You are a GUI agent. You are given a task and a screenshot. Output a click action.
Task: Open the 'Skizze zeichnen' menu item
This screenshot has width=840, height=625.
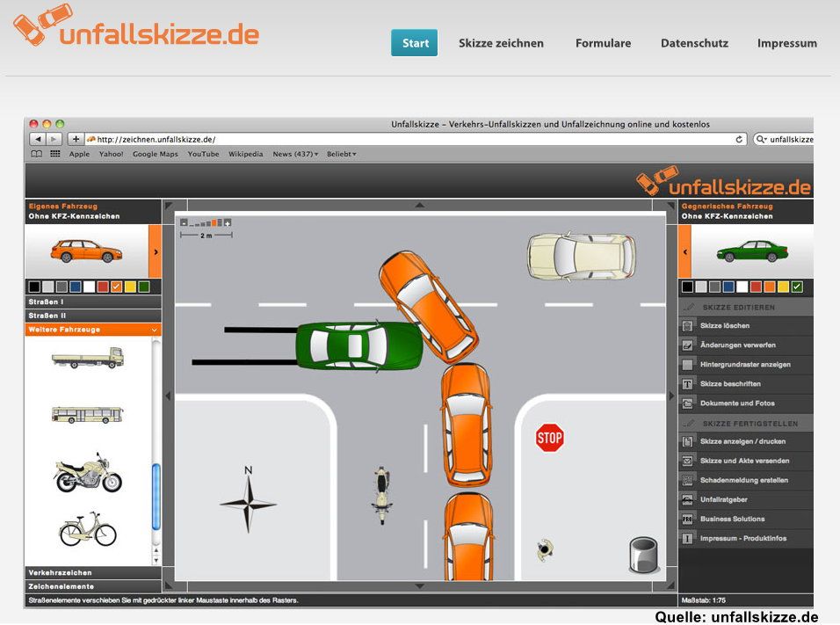(501, 43)
